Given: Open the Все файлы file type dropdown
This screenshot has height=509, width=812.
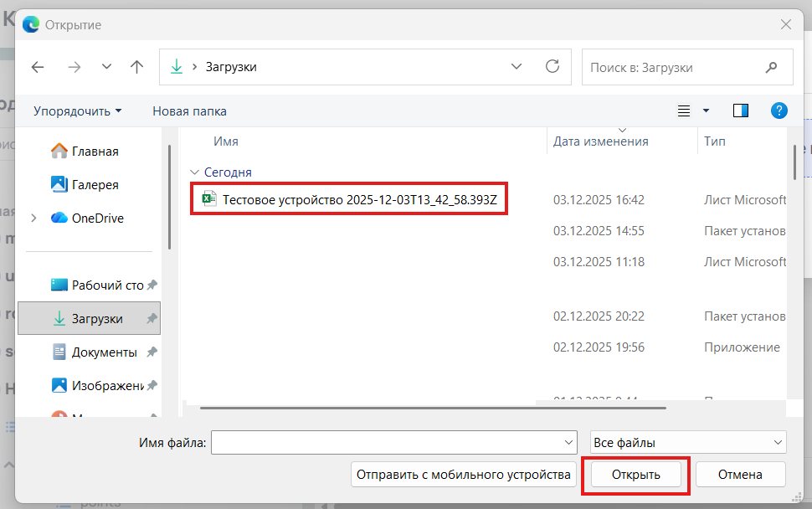Looking at the screenshot, I should coord(687,442).
